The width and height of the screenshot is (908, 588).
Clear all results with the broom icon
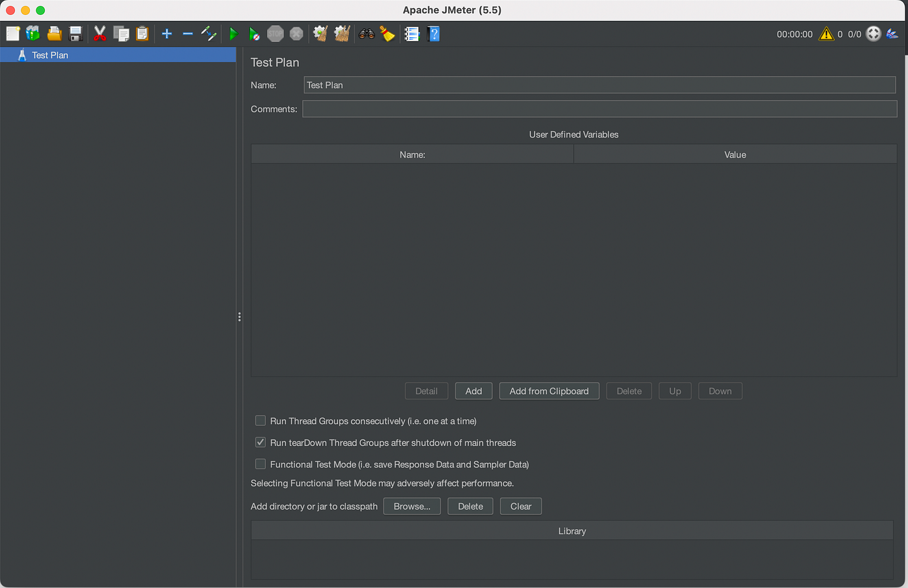[x=341, y=33]
